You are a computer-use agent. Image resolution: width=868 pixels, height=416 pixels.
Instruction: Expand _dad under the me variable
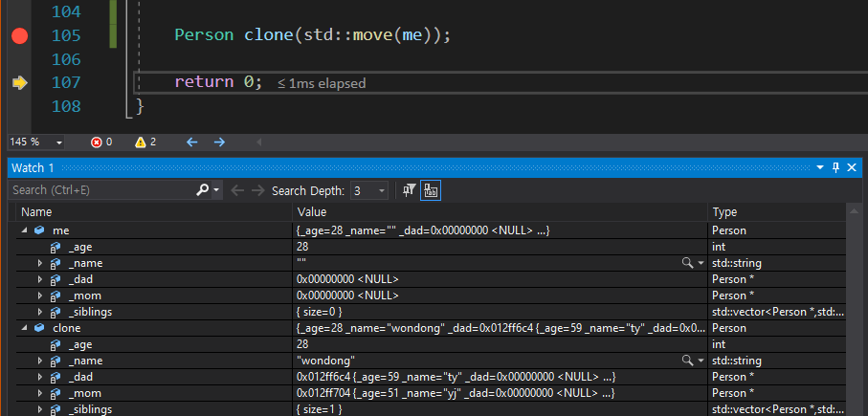[x=40, y=279]
